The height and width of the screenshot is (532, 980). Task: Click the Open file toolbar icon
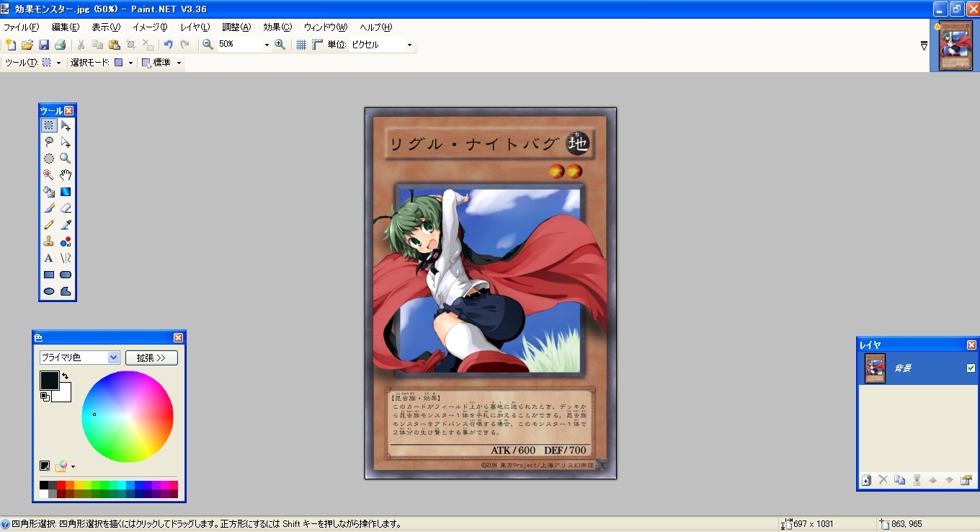(27, 45)
